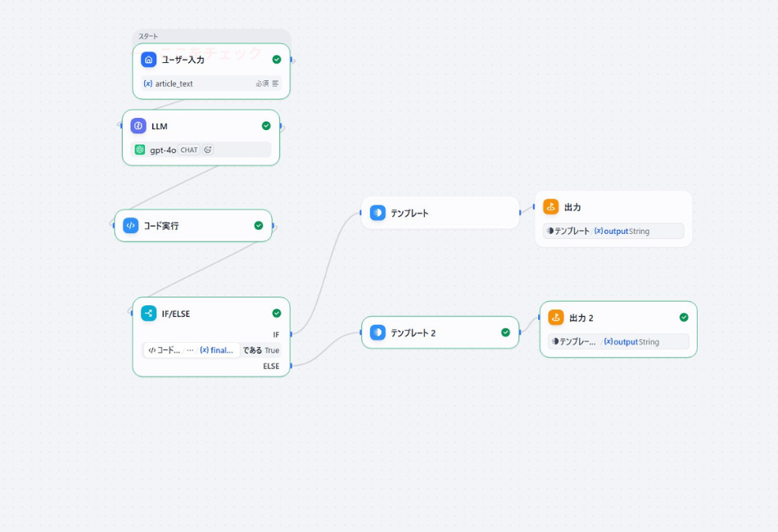Image resolution: width=778 pixels, height=532 pixels.
Task: Click green checkmark on コード実行 node
Action: tap(259, 225)
